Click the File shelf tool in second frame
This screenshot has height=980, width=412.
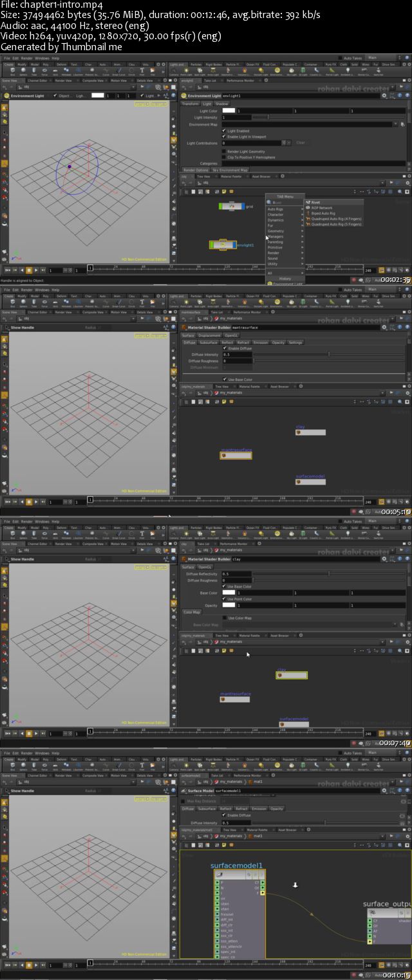(x=154, y=302)
